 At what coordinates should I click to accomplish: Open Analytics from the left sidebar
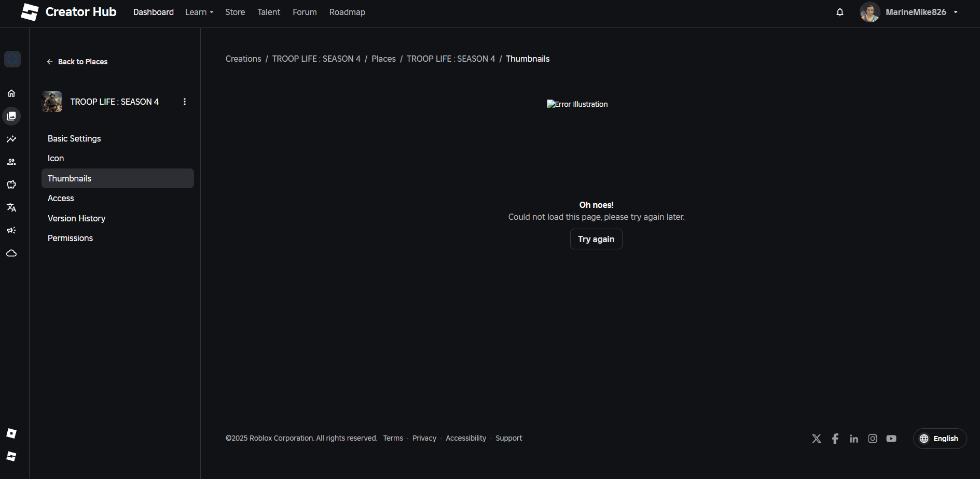point(11,139)
